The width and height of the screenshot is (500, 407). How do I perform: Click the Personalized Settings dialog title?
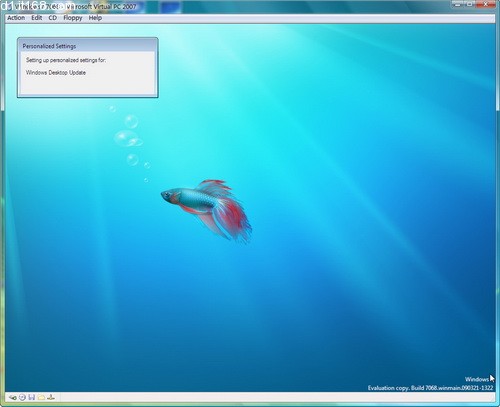49,46
